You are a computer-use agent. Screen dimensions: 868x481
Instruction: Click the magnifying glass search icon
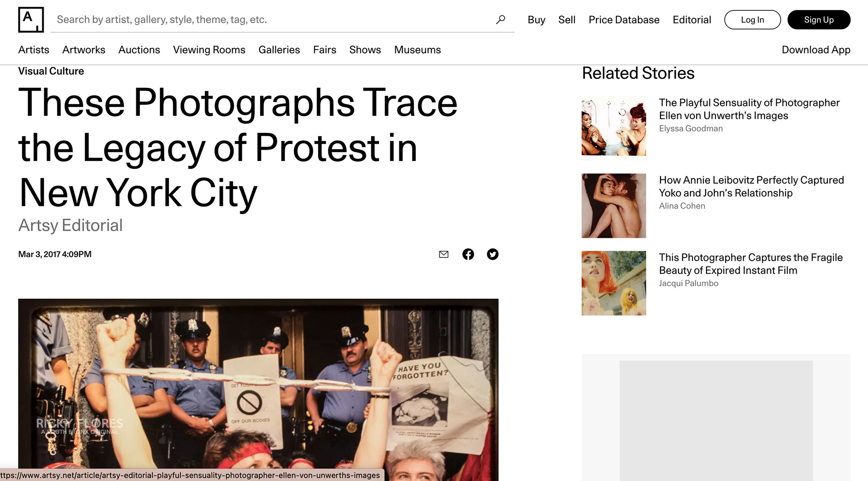500,19
